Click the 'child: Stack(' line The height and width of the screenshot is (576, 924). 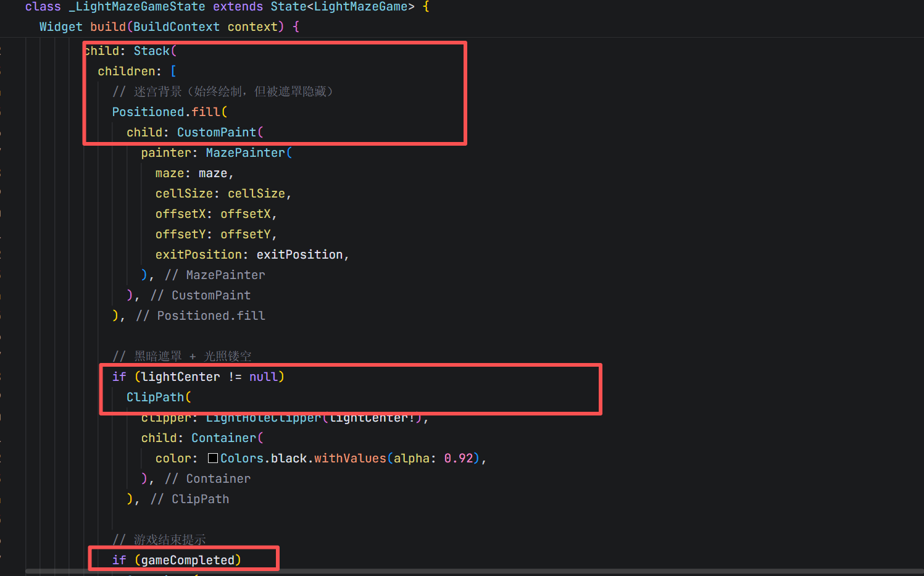point(130,51)
